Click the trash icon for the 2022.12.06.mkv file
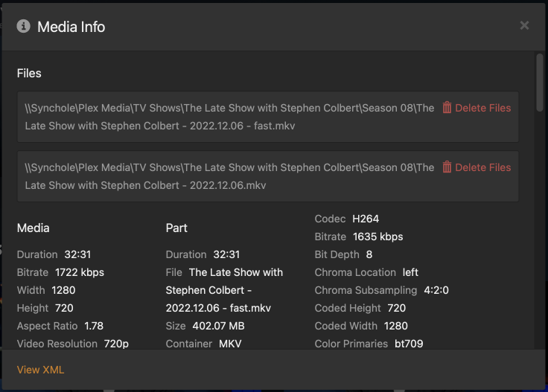Image resolution: width=548 pixels, height=392 pixels. coord(447,167)
